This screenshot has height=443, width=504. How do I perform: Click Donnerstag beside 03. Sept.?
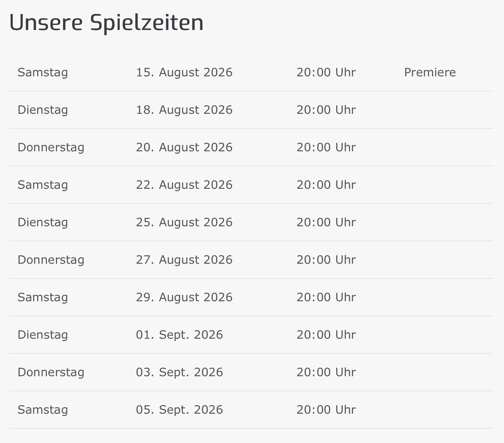coord(51,372)
